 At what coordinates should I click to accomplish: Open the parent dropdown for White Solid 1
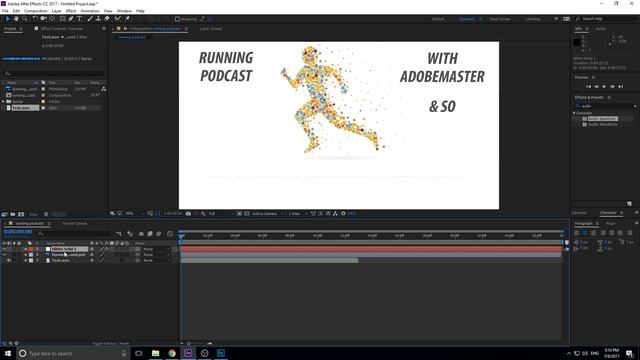[156, 249]
